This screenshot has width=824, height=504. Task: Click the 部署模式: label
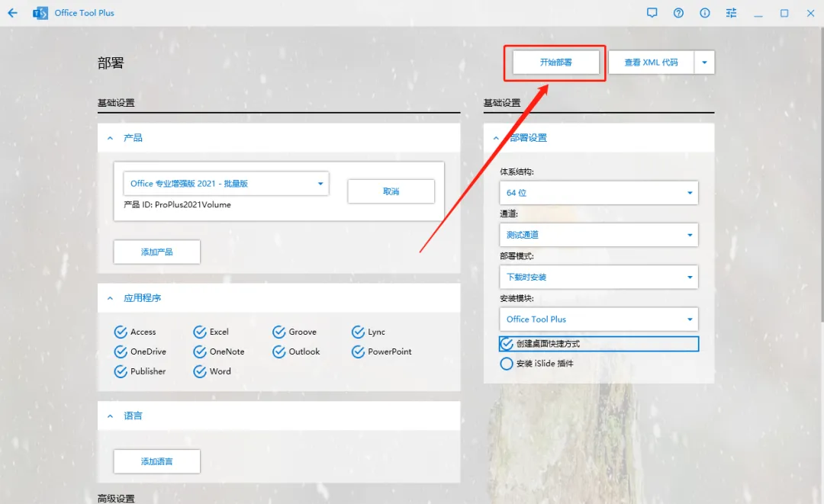point(517,256)
